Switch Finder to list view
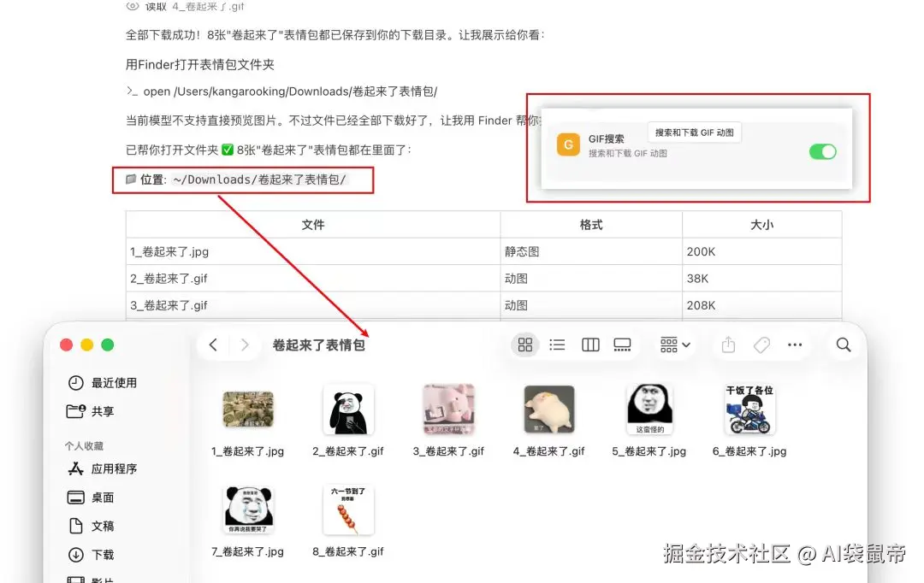 (x=557, y=344)
